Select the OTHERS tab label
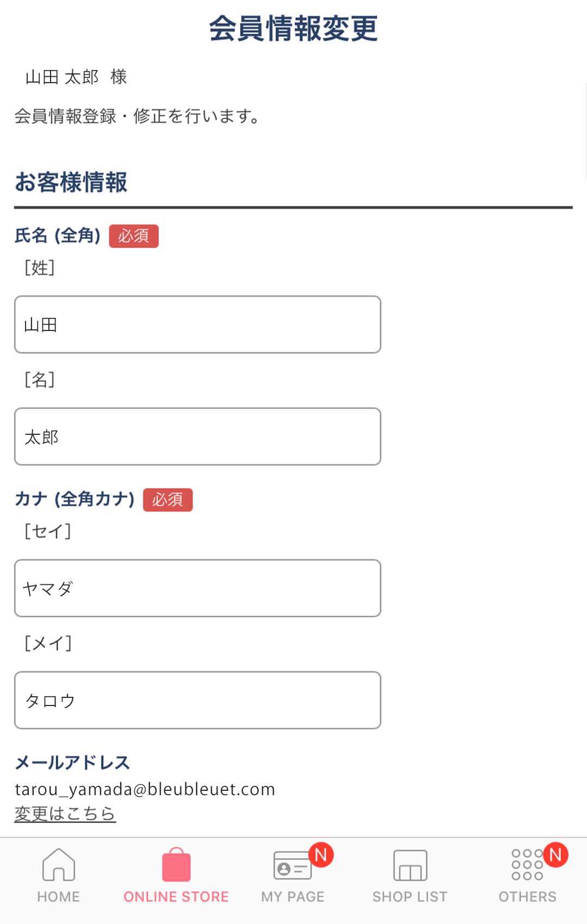The height and width of the screenshot is (924, 587). tap(527, 897)
